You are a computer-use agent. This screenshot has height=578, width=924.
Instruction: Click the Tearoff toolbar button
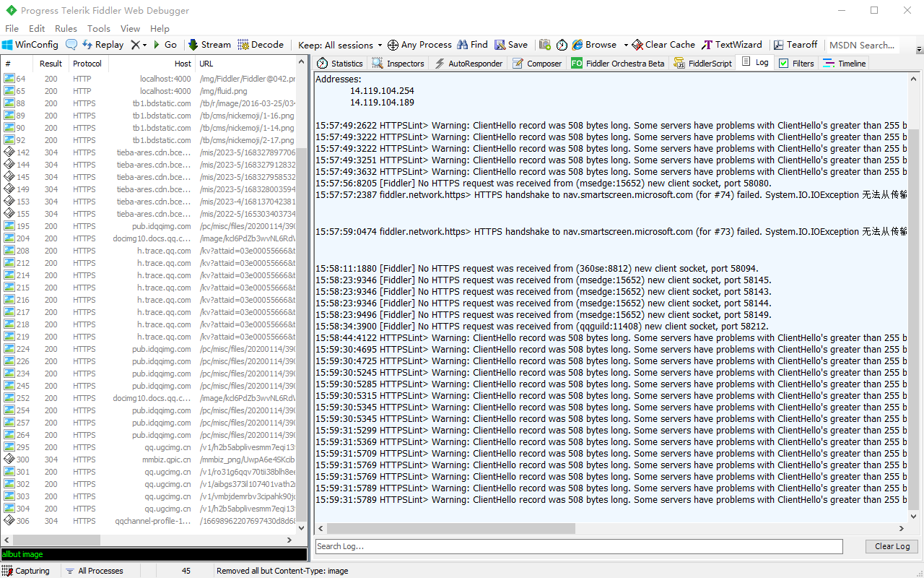[x=796, y=45]
